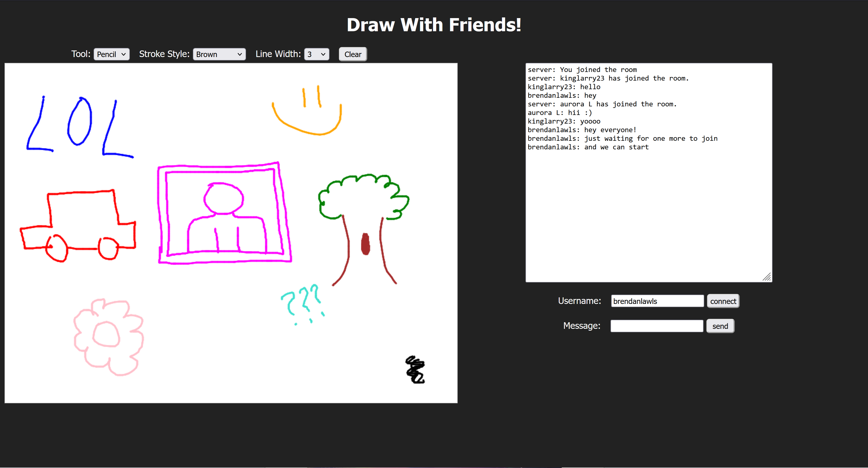
Task: Click the Draw With Friends! heading
Action: (434, 25)
